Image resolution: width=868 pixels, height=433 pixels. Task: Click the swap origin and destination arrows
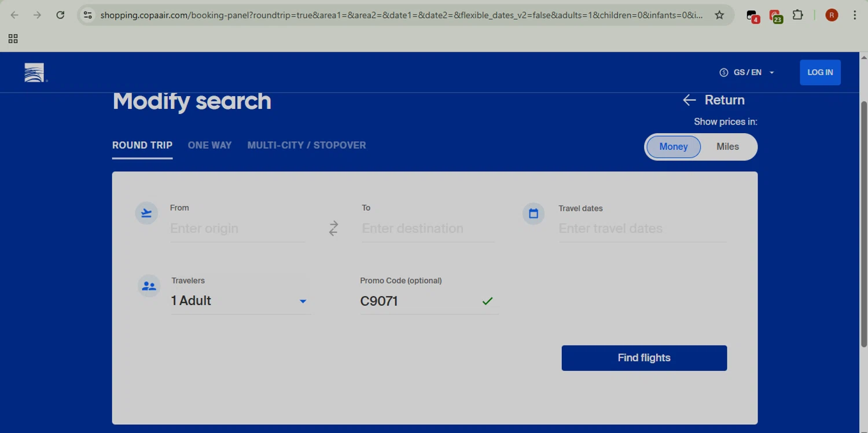pyautogui.click(x=333, y=228)
